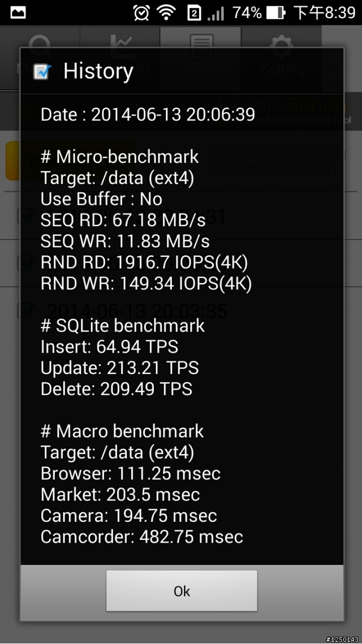The height and width of the screenshot is (644, 362).
Task: Open the Results tab chart icon
Action: 122,41
